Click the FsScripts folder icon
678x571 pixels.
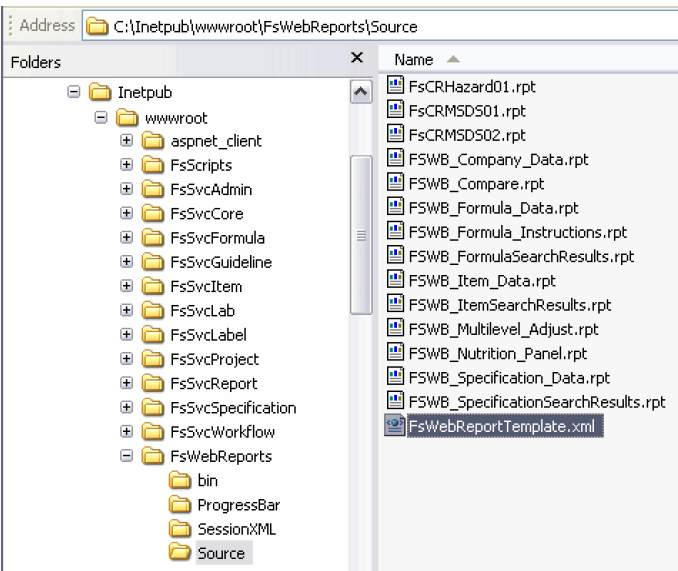coord(153,165)
